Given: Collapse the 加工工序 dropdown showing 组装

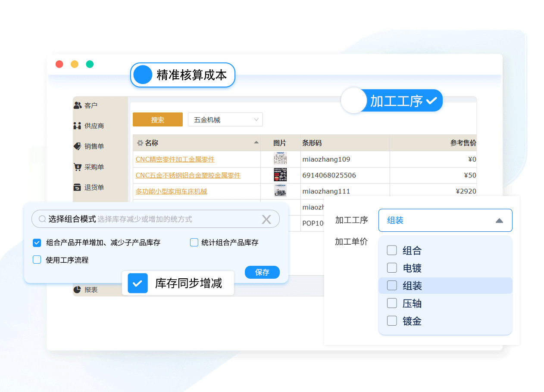Looking at the screenshot, I should point(499,221).
